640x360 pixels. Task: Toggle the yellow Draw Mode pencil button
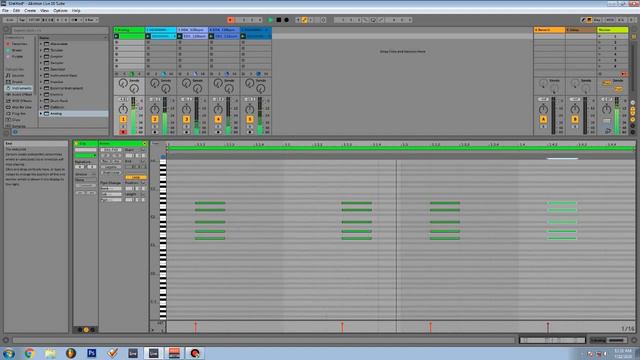point(304,20)
